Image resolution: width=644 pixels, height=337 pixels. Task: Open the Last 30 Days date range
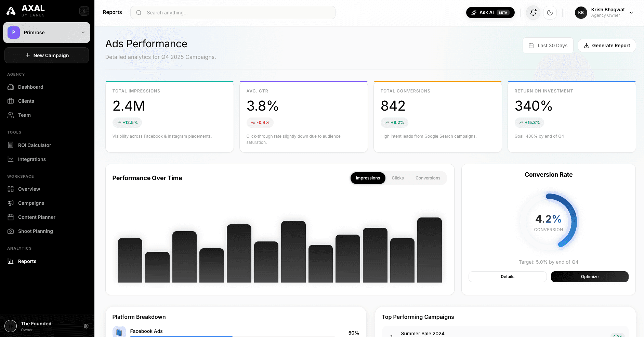point(548,46)
